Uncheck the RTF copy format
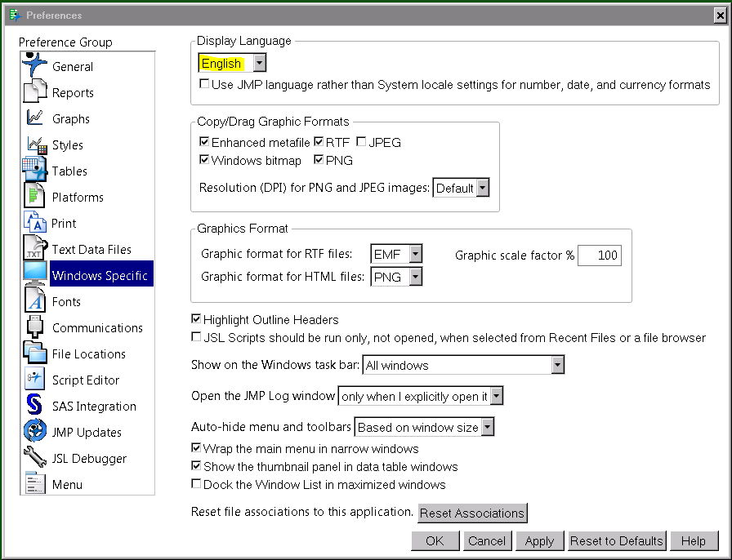 click(x=319, y=141)
